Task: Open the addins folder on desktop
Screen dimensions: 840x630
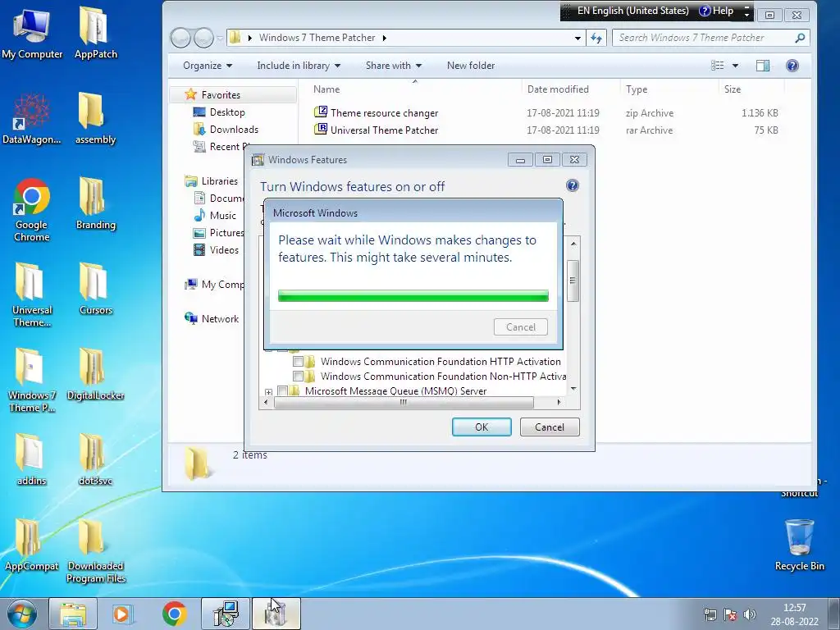Action: coord(32,459)
